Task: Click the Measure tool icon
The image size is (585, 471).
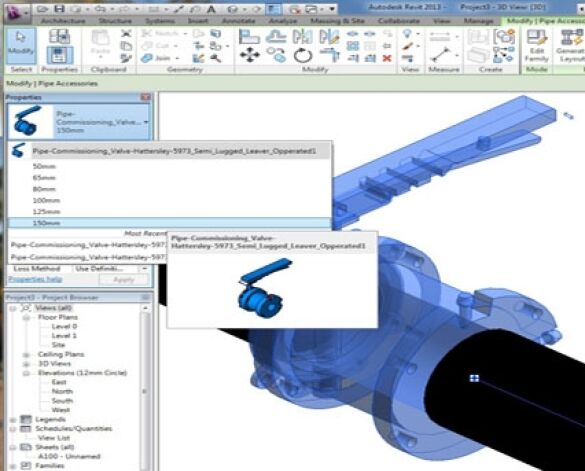Action: [x=441, y=55]
